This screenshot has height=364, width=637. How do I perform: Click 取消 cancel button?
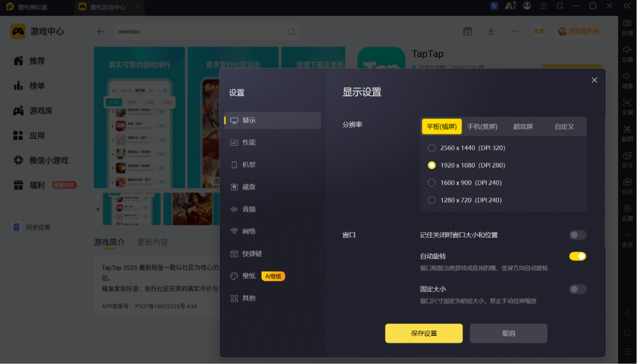point(508,333)
